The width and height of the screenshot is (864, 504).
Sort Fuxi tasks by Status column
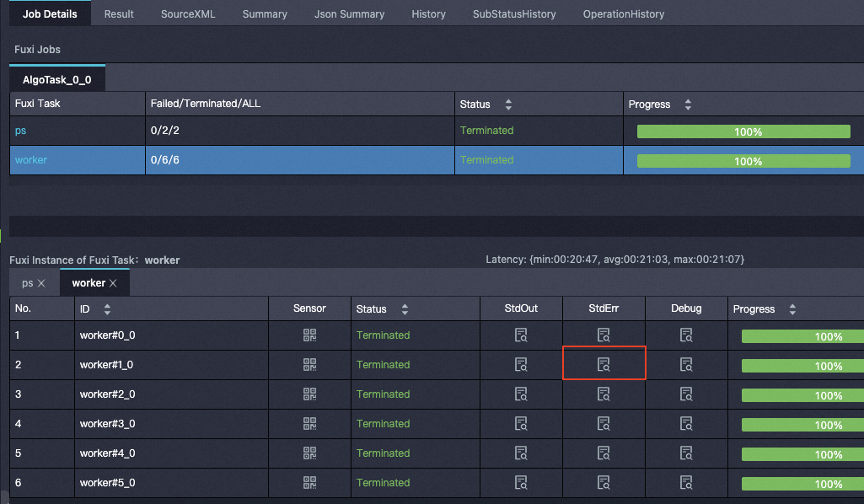coord(508,105)
